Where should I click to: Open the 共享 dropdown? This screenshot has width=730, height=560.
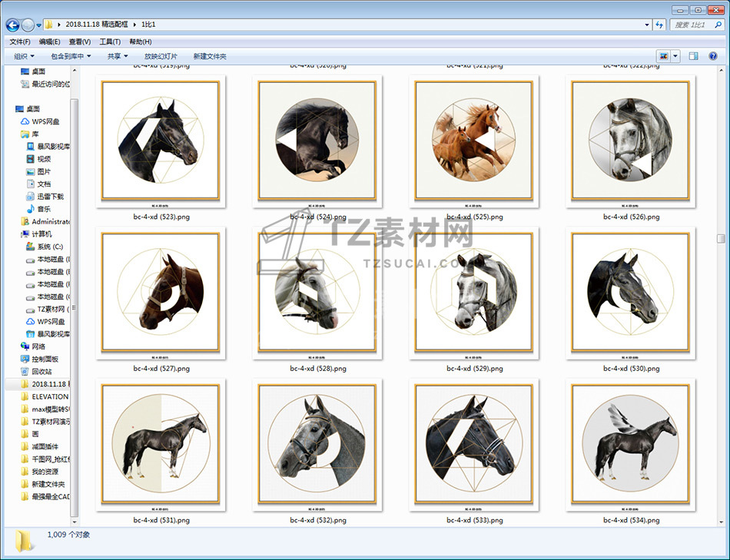pyautogui.click(x=118, y=56)
